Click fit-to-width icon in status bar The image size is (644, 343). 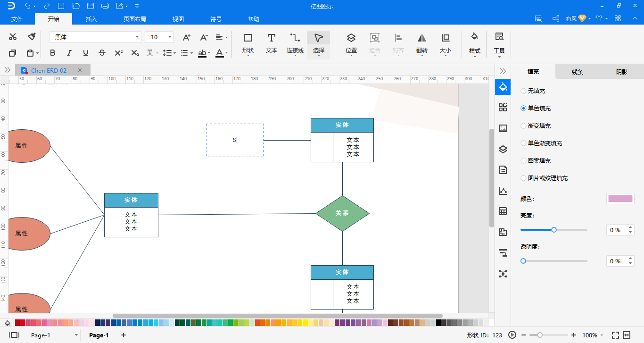pyautogui.click(x=627, y=335)
